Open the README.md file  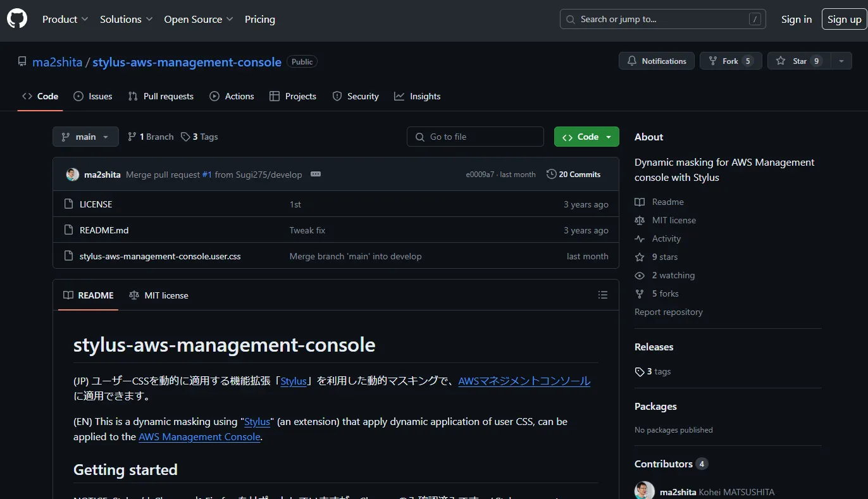(104, 230)
